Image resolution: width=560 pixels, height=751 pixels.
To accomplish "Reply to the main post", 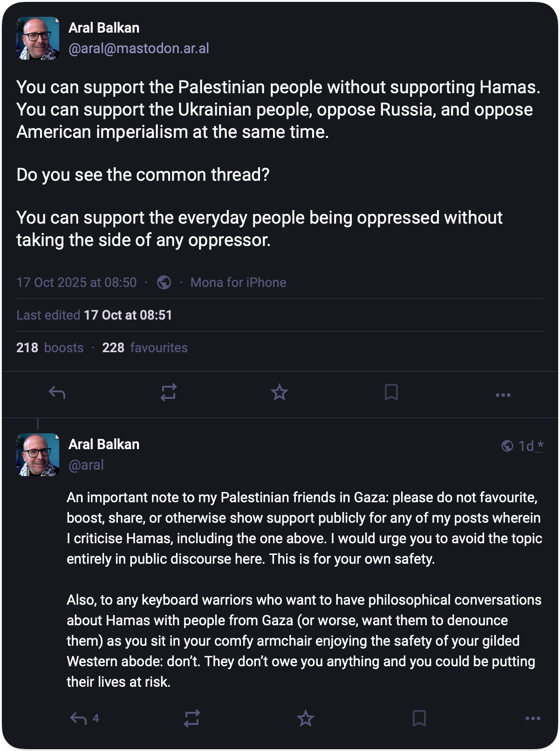I will (x=57, y=393).
